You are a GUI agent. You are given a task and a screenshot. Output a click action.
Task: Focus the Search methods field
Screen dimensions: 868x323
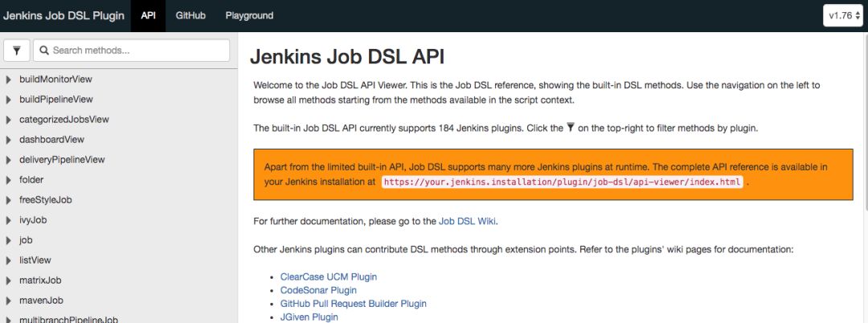[x=131, y=51]
